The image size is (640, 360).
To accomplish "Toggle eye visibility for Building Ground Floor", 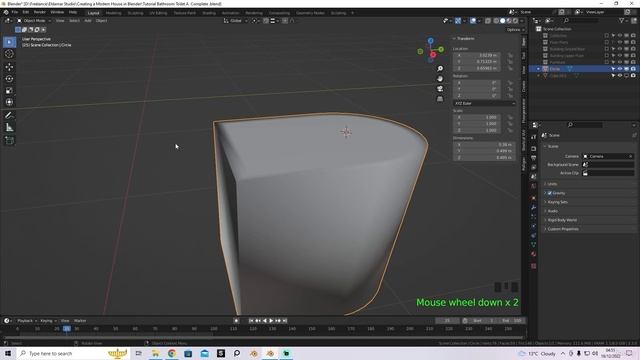I will click(620, 49).
